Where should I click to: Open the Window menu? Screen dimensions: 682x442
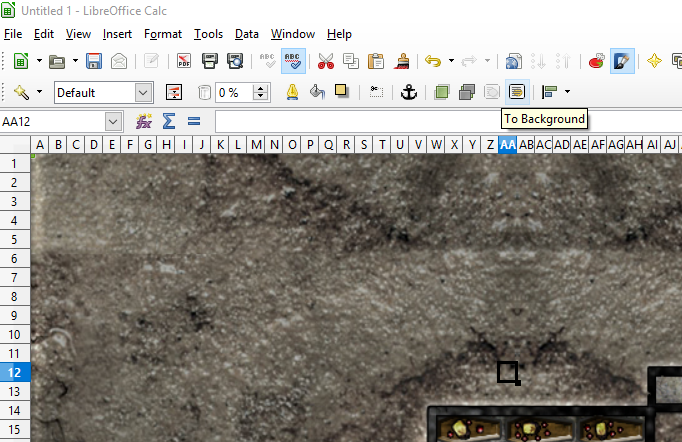293,34
